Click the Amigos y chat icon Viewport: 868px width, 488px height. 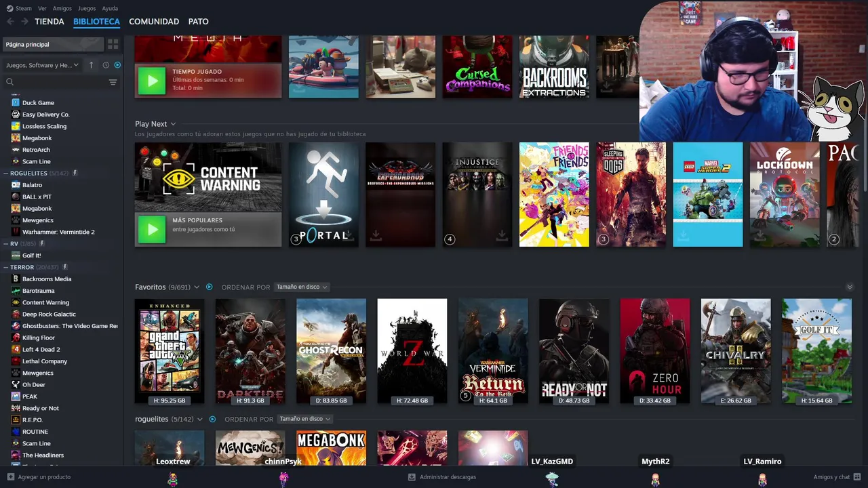click(857, 477)
